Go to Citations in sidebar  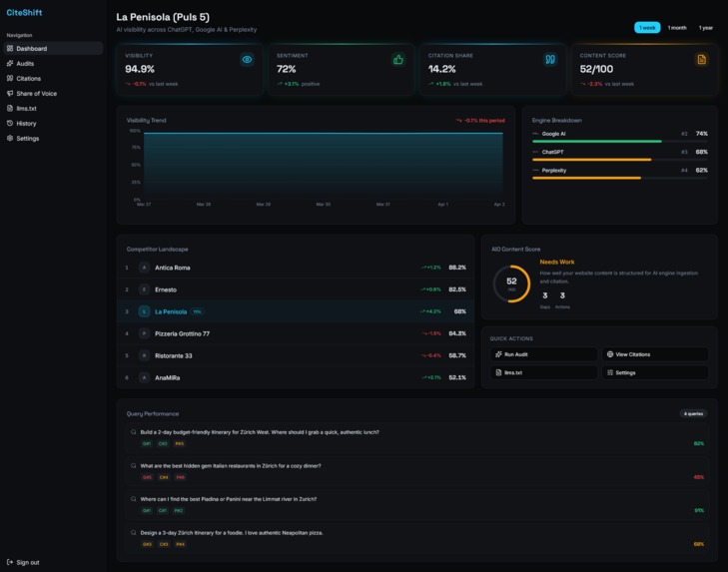(x=53, y=79)
